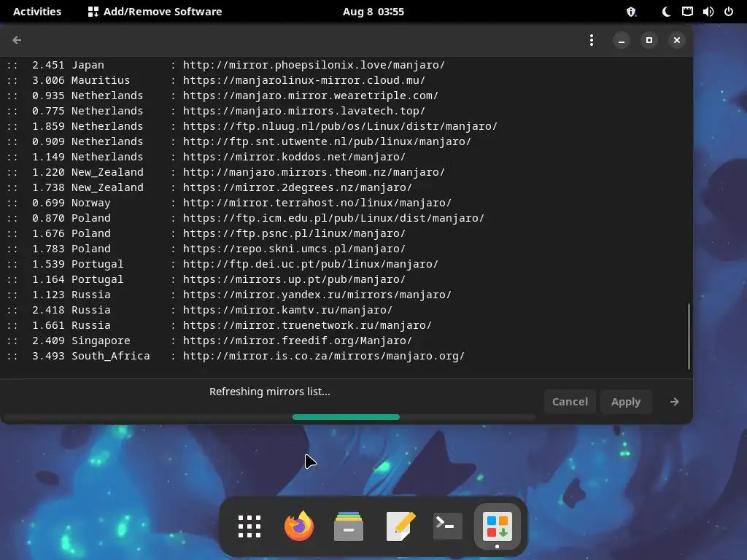Select the Poland ftp.icm.edu.pl mirror line
The image size is (747, 560).
click(246, 218)
